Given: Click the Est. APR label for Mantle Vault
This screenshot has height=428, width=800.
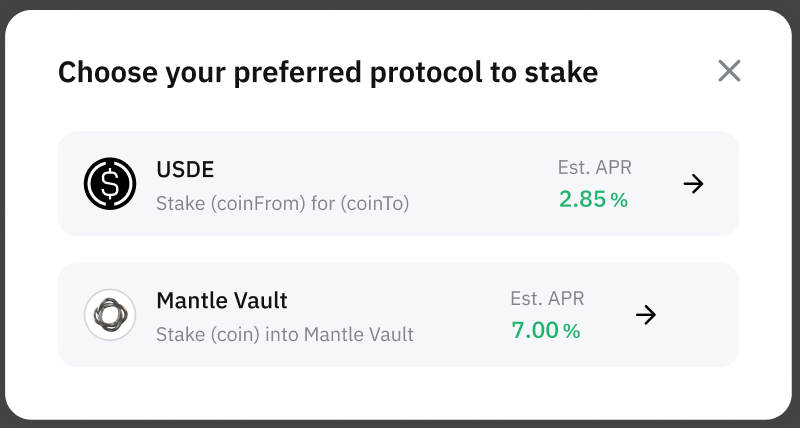Looking at the screenshot, I should pyautogui.click(x=547, y=298).
